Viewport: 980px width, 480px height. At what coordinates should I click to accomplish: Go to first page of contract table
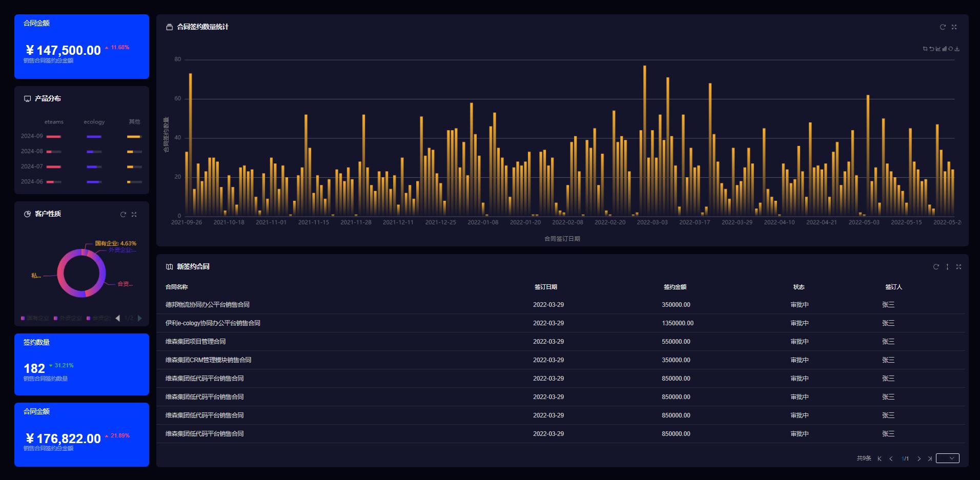click(880, 458)
